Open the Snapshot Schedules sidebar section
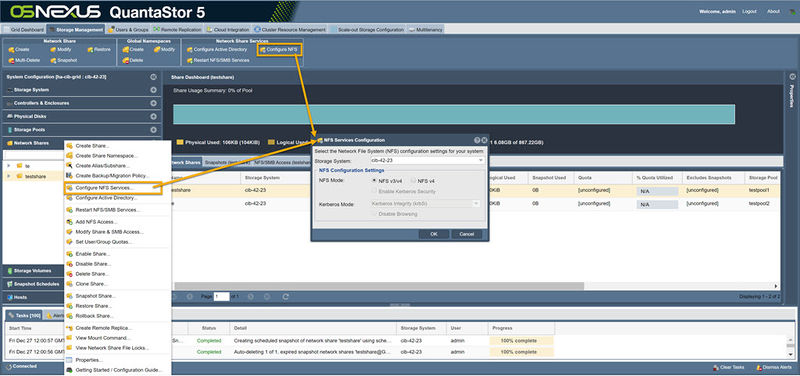The image size is (800, 376). pos(33,284)
